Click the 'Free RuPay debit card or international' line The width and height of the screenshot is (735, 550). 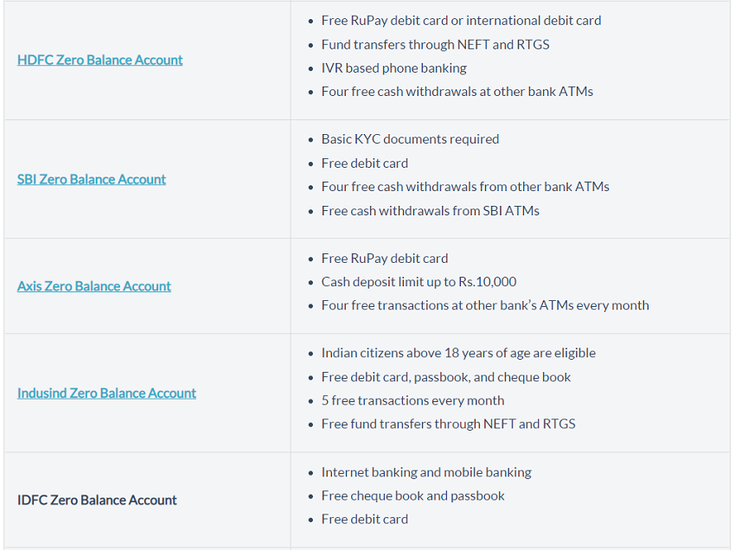(x=461, y=20)
